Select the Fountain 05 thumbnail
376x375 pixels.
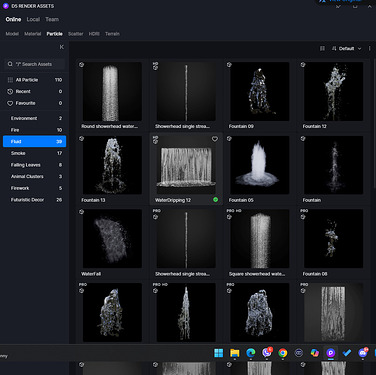tap(260, 165)
